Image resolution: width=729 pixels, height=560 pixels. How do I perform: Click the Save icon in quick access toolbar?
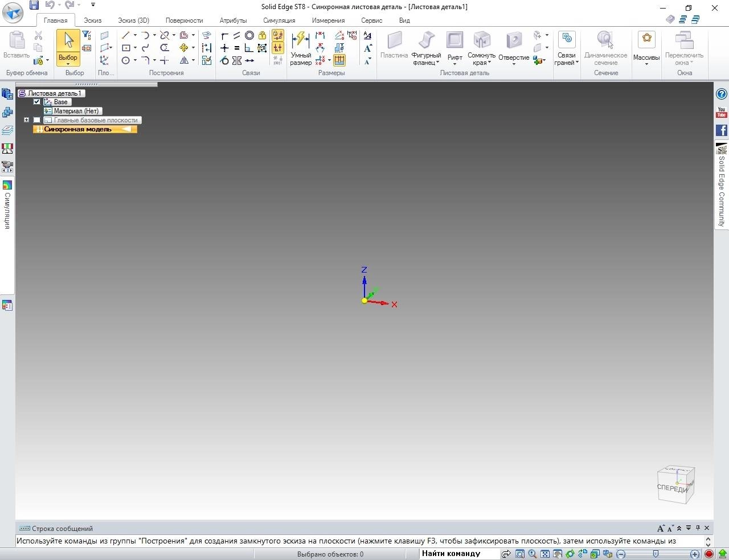click(34, 5)
